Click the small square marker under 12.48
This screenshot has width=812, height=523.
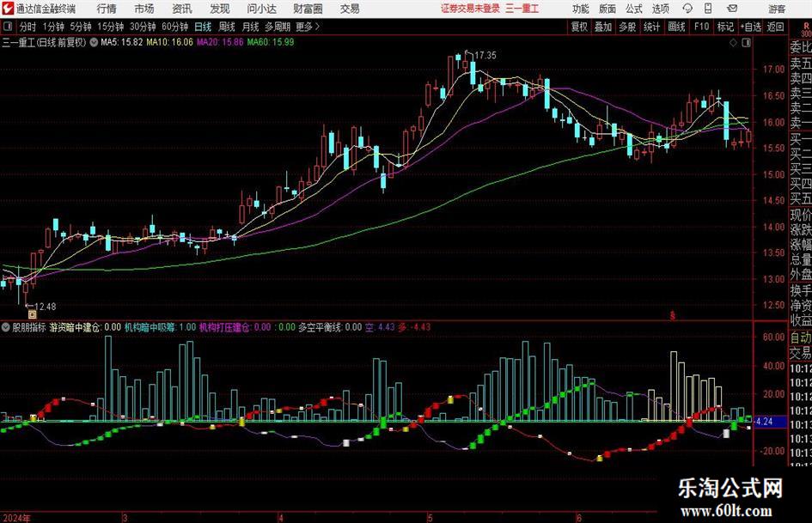pyautogui.click(x=32, y=314)
